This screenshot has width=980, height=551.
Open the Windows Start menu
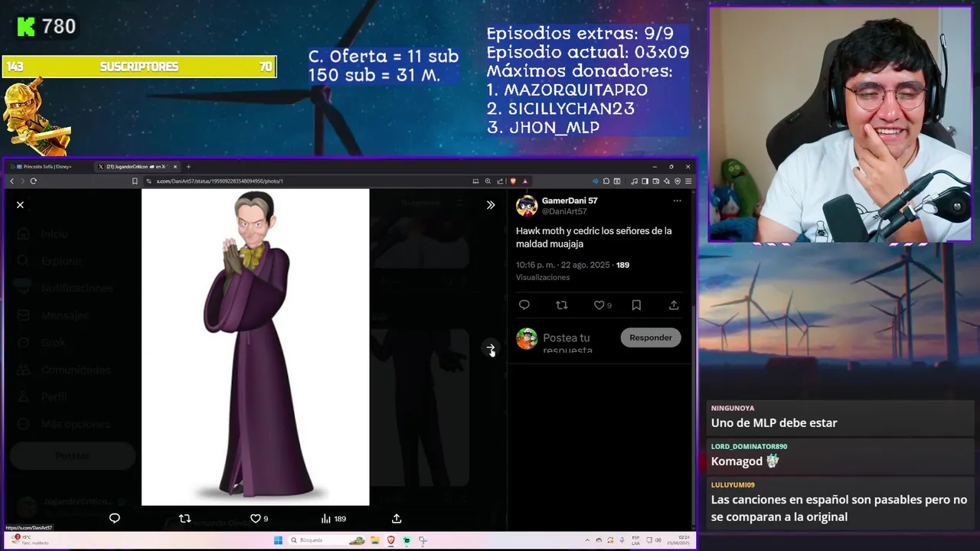click(278, 540)
